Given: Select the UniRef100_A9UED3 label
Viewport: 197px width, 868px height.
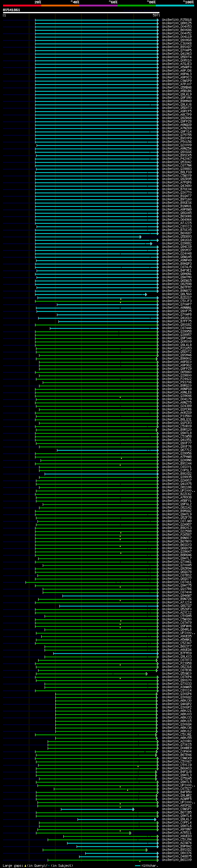Looking at the screenshot, I should (x=177, y=836).
